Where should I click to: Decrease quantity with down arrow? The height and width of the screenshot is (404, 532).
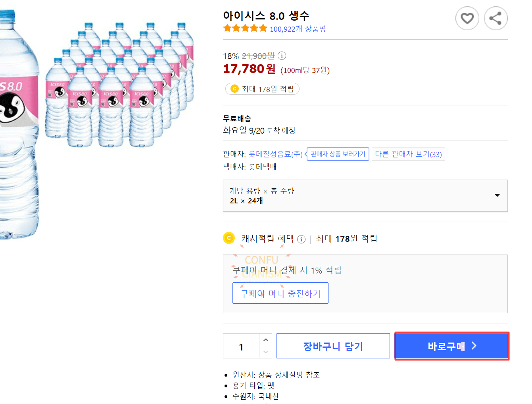266,352
